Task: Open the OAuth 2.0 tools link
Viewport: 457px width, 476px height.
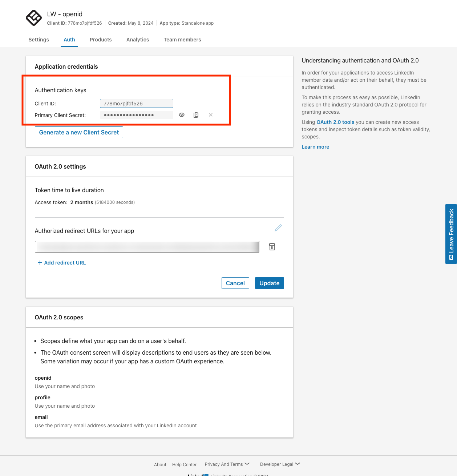Action: (335, 122)
